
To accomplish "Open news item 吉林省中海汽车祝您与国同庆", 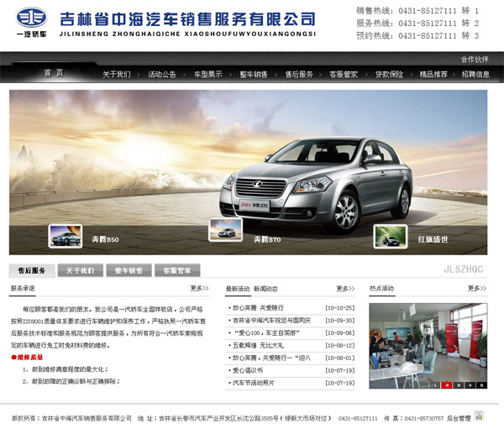I will point(271,321).
